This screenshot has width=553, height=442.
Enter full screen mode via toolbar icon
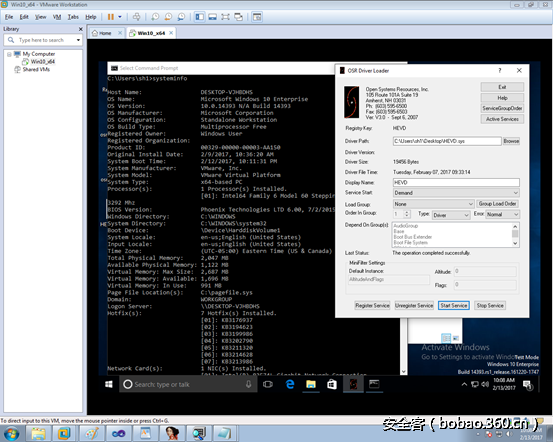(225, 17)
